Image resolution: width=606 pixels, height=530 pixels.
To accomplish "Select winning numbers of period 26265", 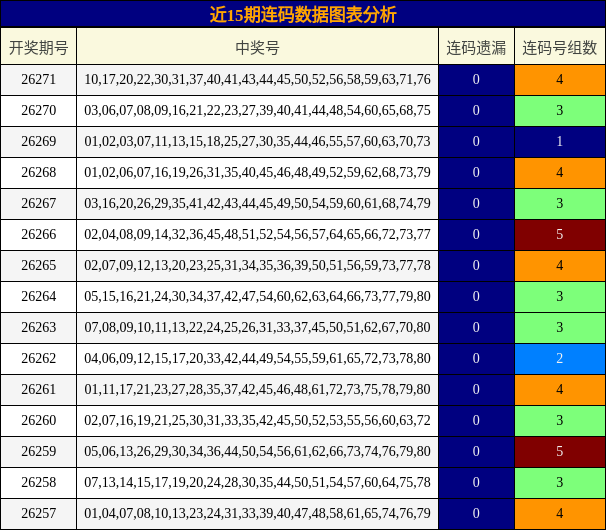I will coord(257,266).
